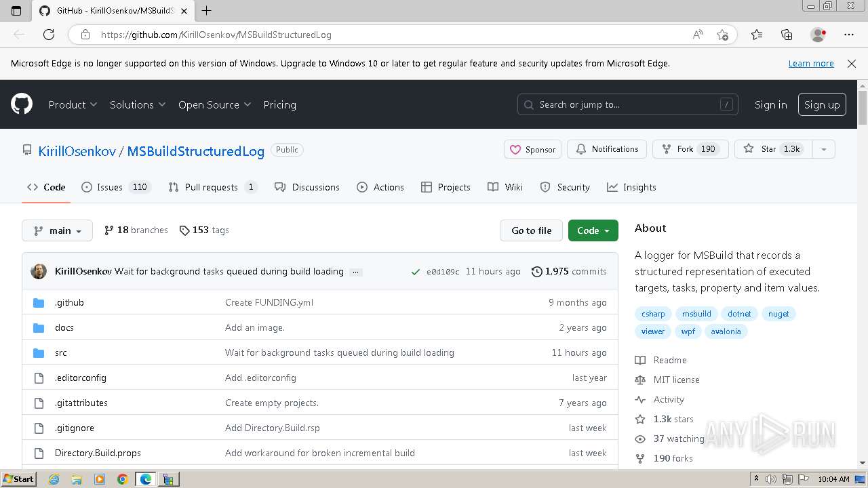The width and height of the screenshot is (868, 488).
Task: Open Readme link in About
Action: pos(661,360)
